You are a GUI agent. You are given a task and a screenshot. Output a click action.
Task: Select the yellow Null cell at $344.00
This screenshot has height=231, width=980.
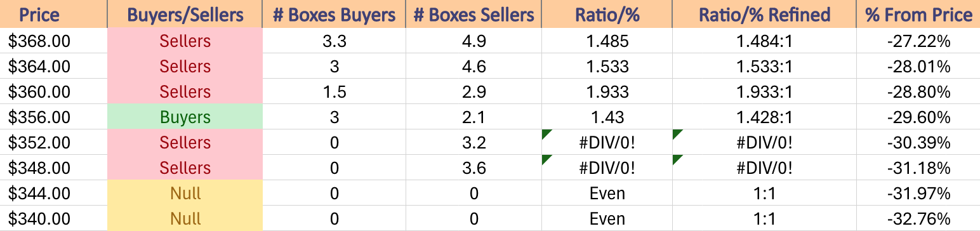tap(185, 194)
